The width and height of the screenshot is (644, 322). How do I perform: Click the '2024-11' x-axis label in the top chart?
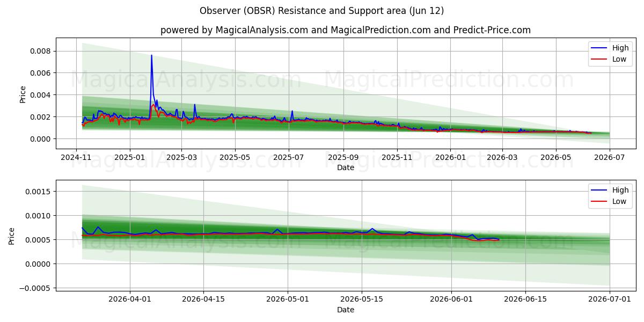pos(76,157)
